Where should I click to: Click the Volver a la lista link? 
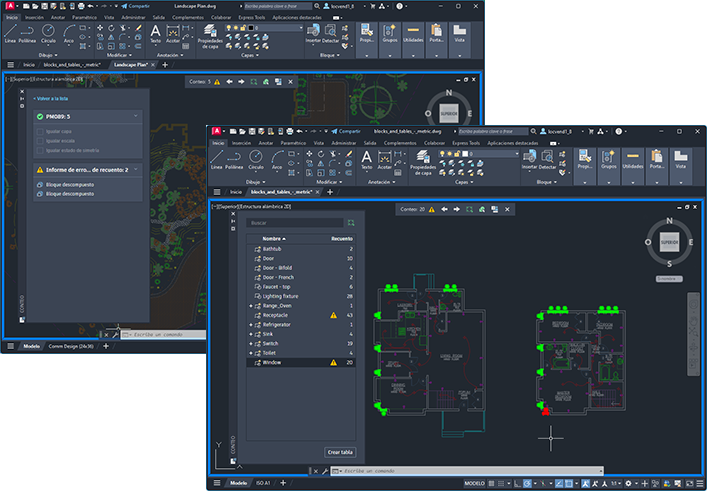click(x=51, y=98)
